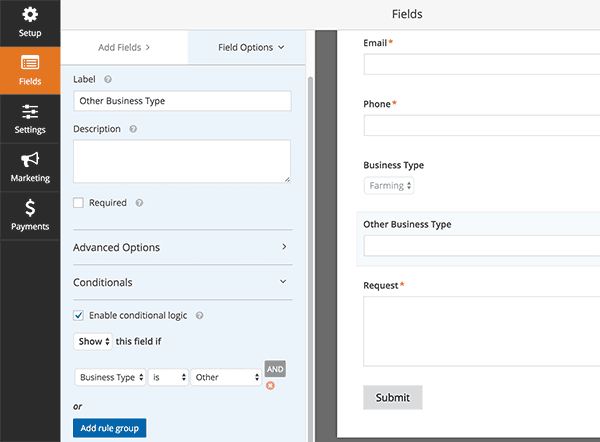
Task: Open the Settings sliders icon
Action: tap(30, 111)
